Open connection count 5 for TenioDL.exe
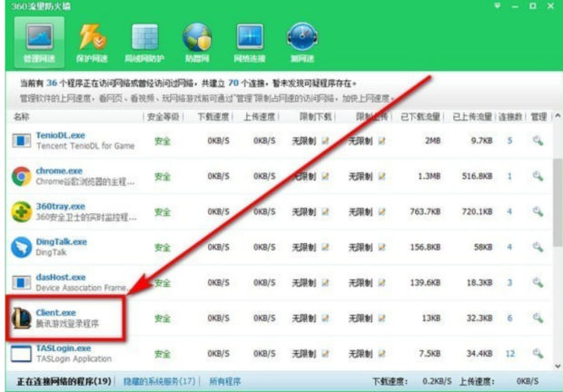 (x=509, y=141)
